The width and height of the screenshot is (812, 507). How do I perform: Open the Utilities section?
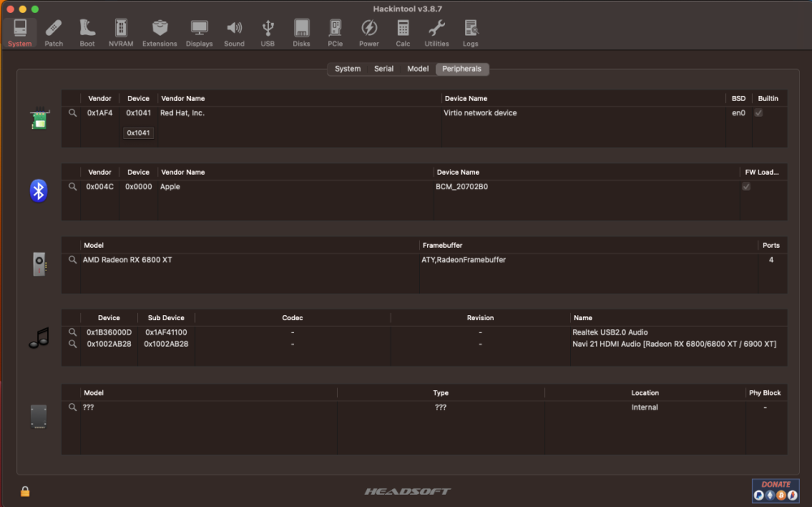[437, 32]
